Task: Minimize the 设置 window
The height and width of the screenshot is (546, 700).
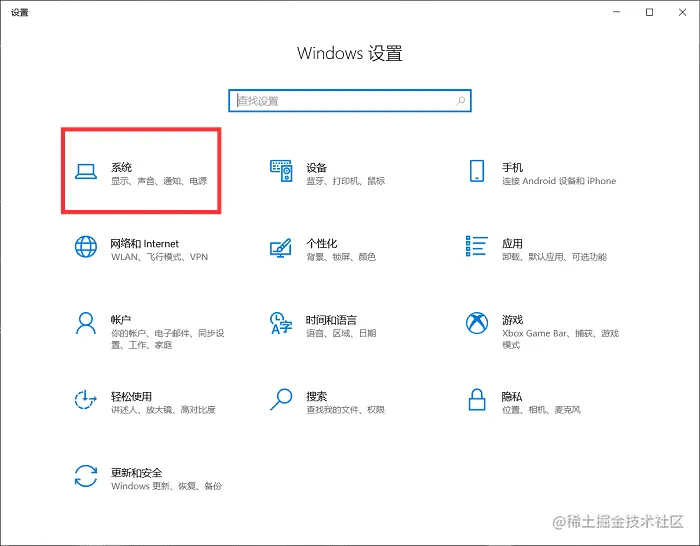Action: tap(617, 12)
